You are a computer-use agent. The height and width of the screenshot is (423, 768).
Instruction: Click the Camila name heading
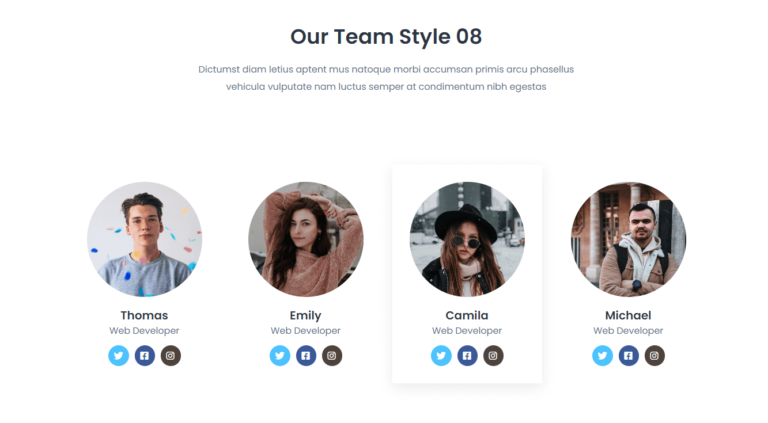coord(467,315)
